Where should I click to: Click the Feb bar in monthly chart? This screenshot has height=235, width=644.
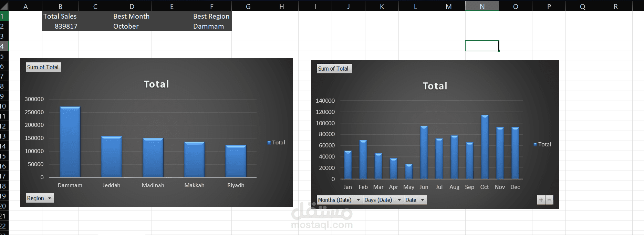pos(363,160)
